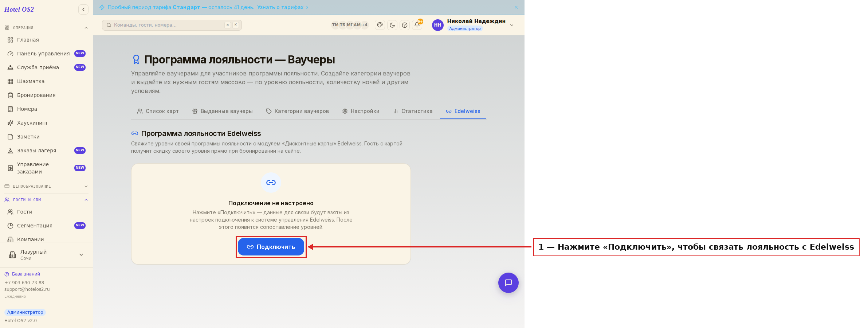Open Сегментация in the sidebar
This screenshot has width=868, height=328.
(x=46, y=226)
